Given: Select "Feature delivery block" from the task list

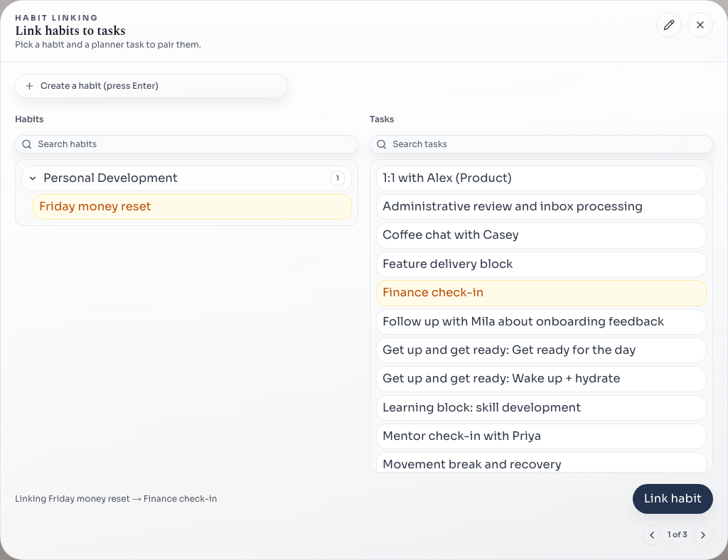Looking at the screenshot, I should point(541,264).
